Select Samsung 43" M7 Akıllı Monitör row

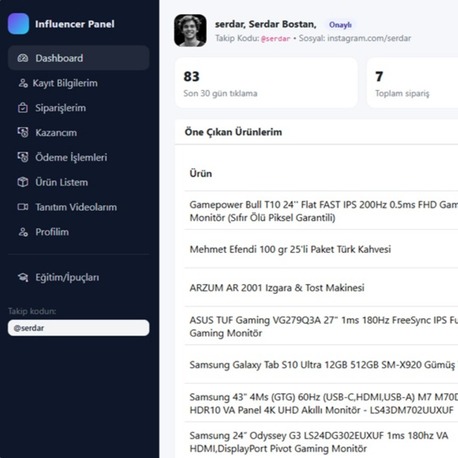coord(321,403)
